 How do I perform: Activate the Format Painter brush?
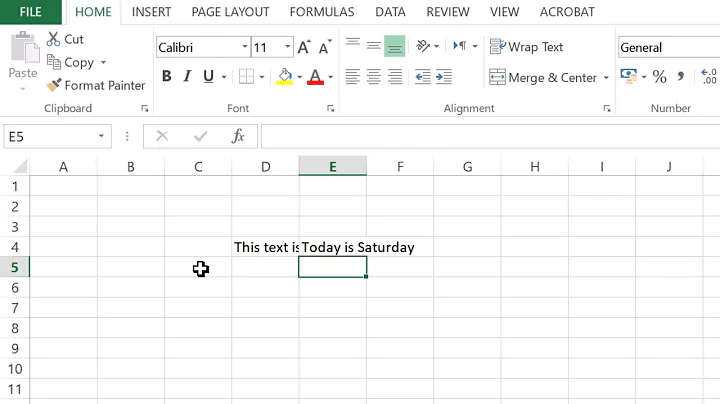tap(54, 85)
